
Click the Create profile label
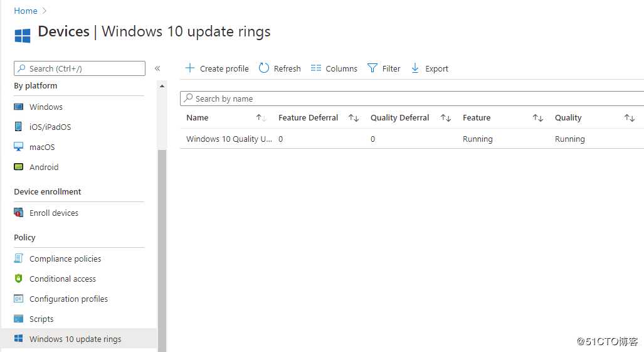(x=224, y=68)
